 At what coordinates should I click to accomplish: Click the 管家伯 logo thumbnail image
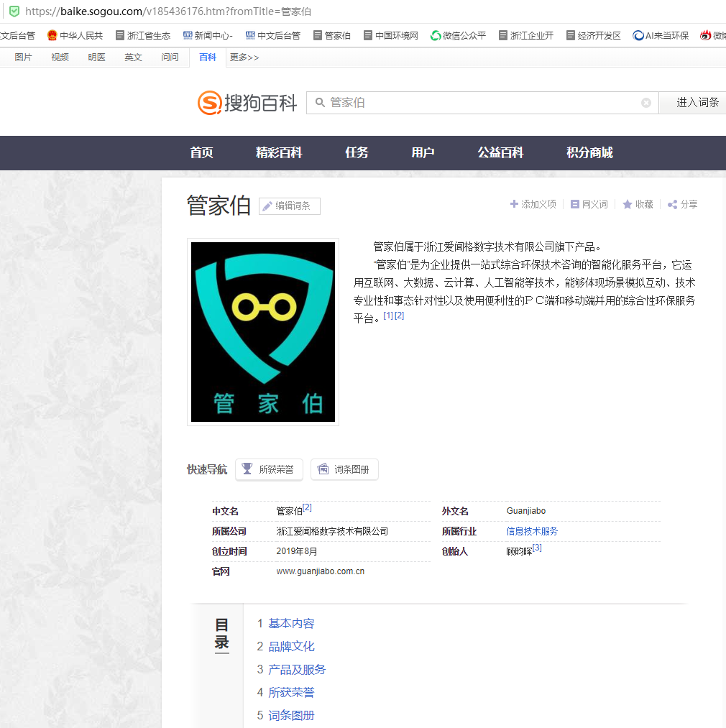[x=262, y=331]
